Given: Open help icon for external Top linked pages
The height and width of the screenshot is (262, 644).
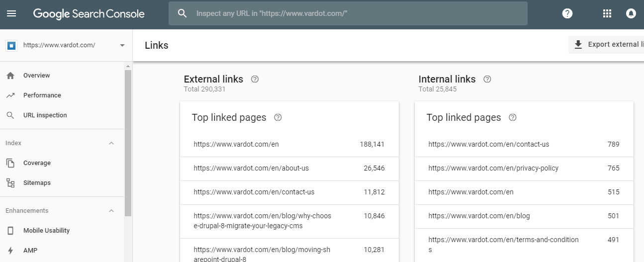Looking at the screenshot, I should 278,118.
